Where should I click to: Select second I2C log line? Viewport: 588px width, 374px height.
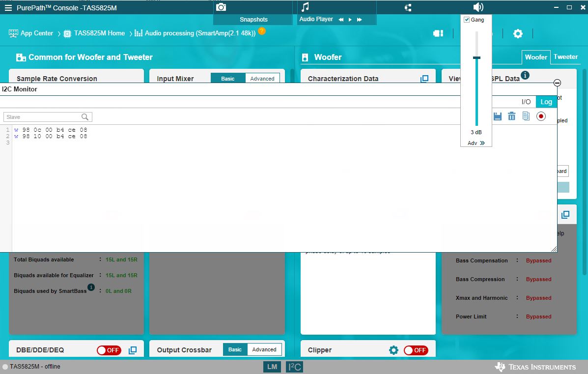51,136
